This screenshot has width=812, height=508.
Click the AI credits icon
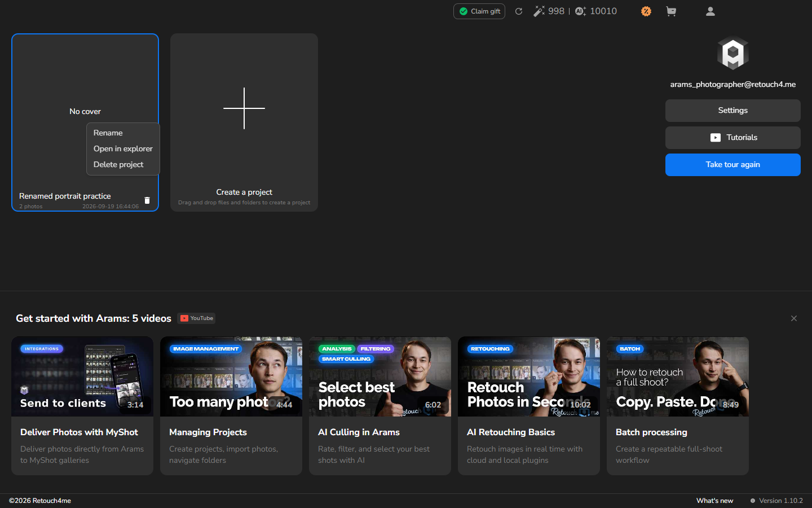581,11
